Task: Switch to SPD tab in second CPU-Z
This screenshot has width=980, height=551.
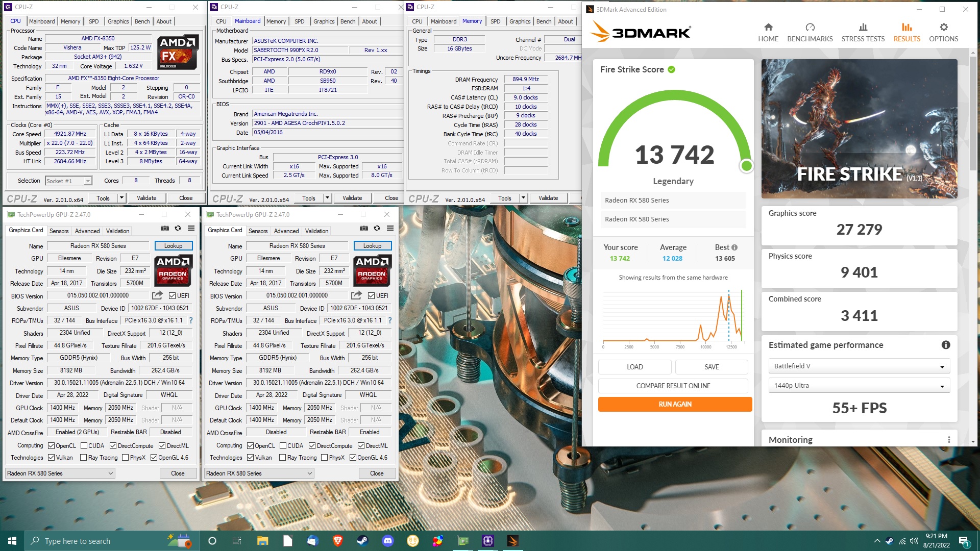Action: click(300, 21)
